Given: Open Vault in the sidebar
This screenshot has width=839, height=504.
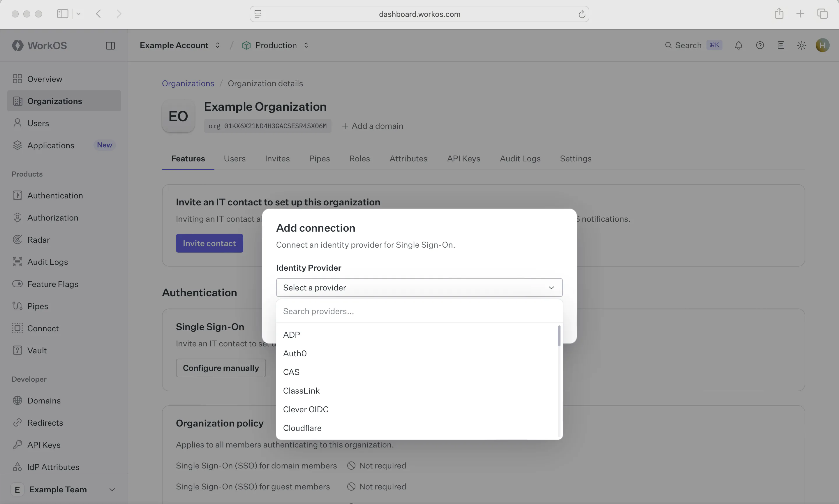Looking at the screenshot, I should pyautogui.click(x=64, y=350).
